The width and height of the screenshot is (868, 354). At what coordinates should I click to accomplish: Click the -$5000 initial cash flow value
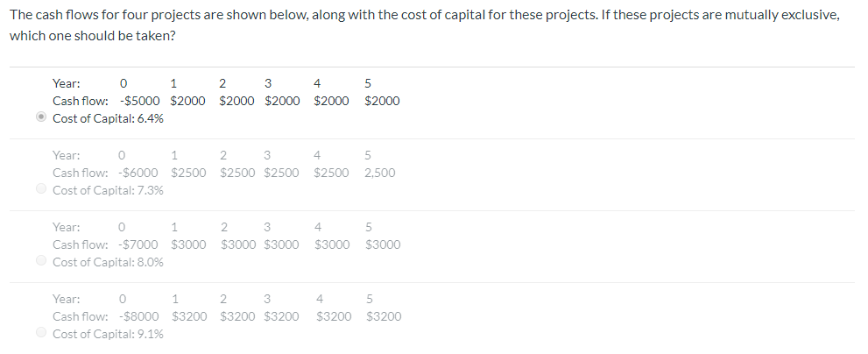click(139, 101)
